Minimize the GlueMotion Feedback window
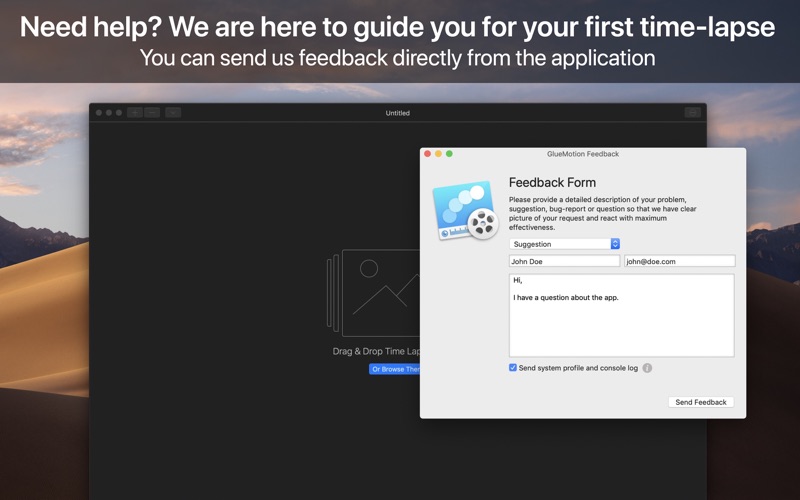The height and width of the screenshot is (500, 800). click(438, 154)
